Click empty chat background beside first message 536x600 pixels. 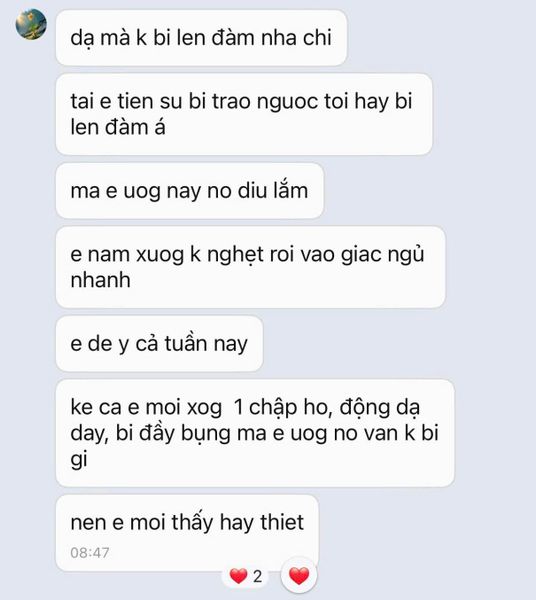coord(440,38)
